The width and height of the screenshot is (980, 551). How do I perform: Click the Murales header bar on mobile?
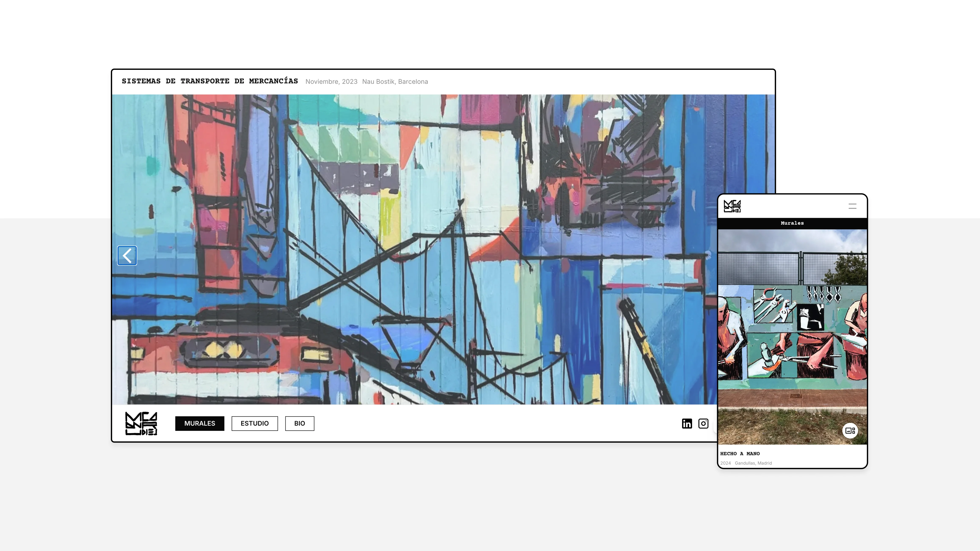(792, 223)
